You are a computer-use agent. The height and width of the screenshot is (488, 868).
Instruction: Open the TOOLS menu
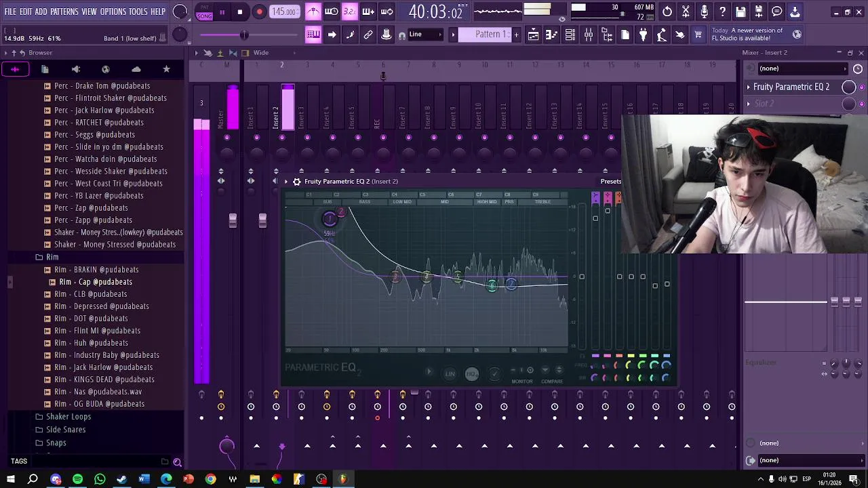point(138,12)
